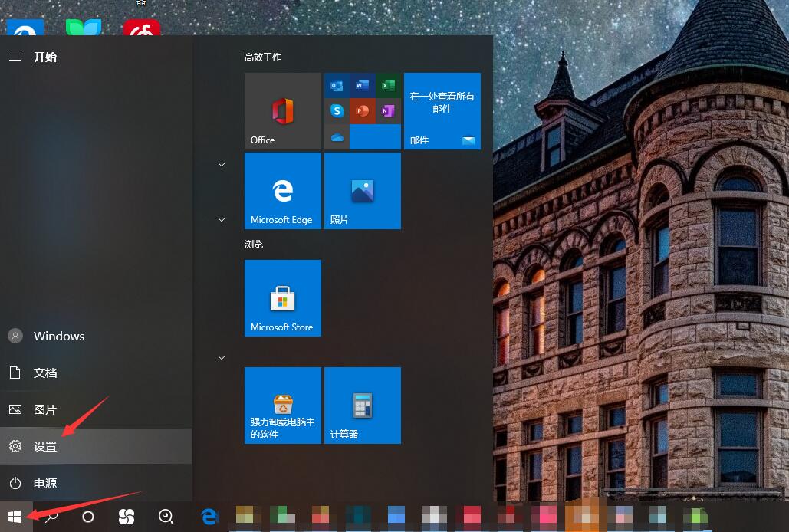
Task: Open 图片 from the Start sidebar
Action: tap(96, 409)
